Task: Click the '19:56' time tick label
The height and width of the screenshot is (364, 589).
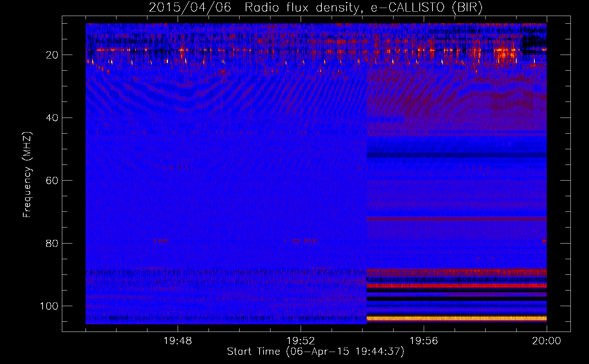Action: tap(424, 341)
